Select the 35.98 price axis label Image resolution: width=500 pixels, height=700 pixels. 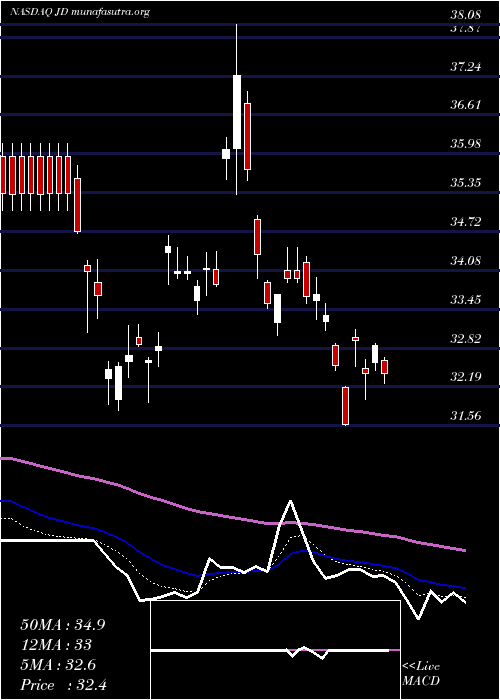466,144
